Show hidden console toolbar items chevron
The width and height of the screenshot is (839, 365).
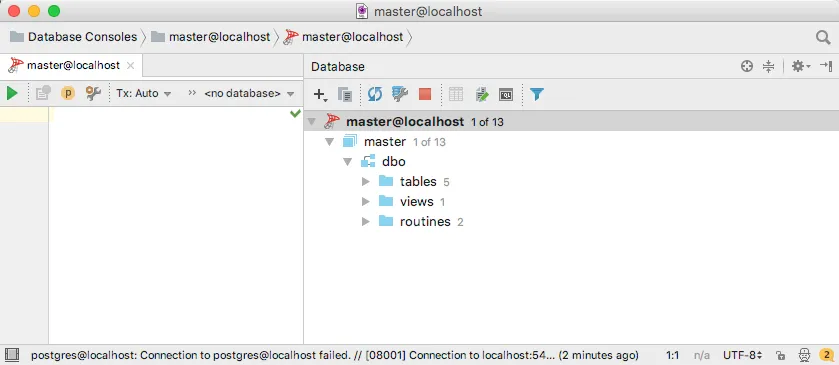192,93
